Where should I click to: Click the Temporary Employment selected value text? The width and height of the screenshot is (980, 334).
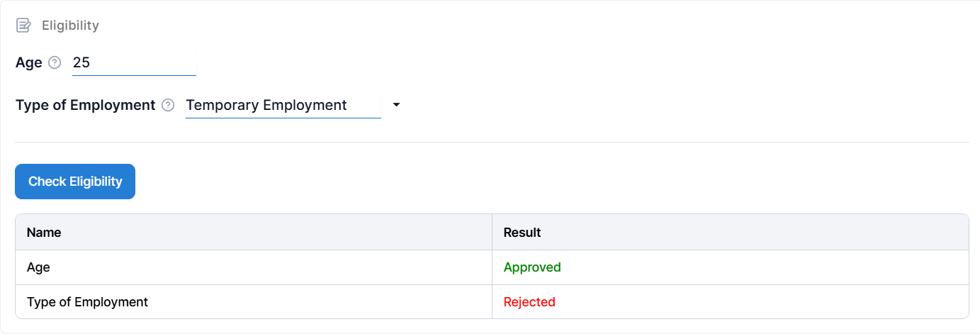point(266,105)
